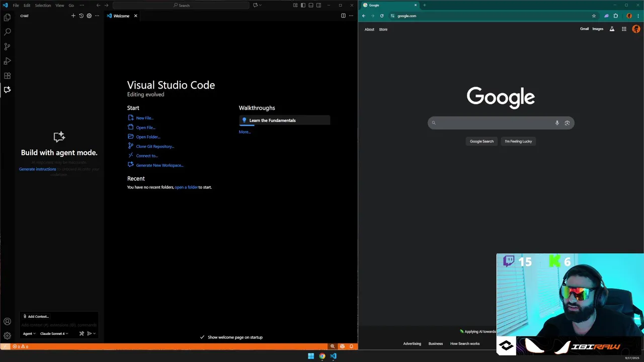The width and height of the screenshot is (644, 362).
Task: Toggle Panel layout icon in title bar
Action: point(311,5)
